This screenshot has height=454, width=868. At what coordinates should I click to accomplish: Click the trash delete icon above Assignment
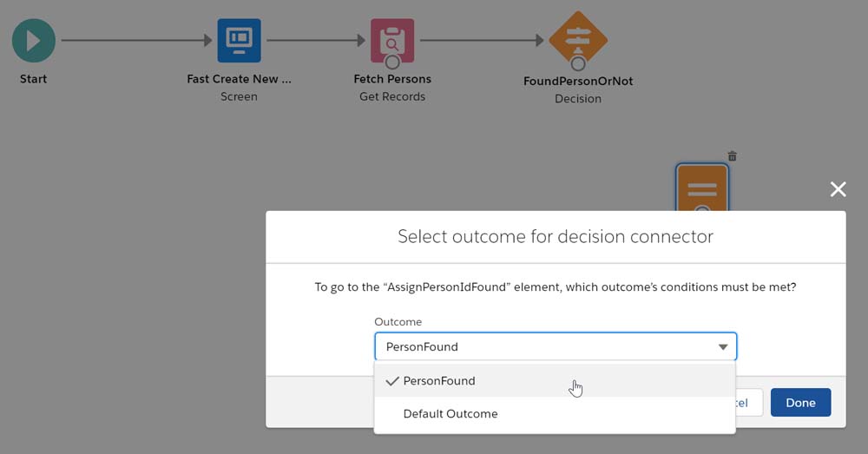click(x=732, y=156)
